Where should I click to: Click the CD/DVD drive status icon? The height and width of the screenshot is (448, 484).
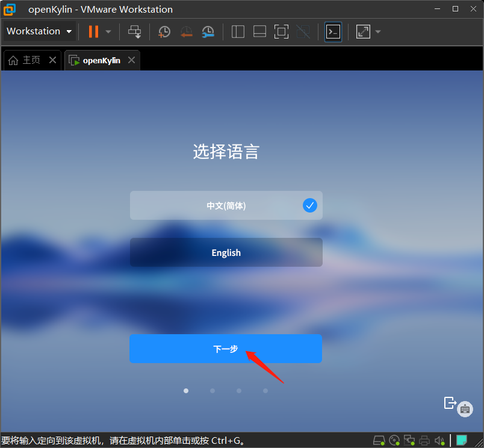394,440
